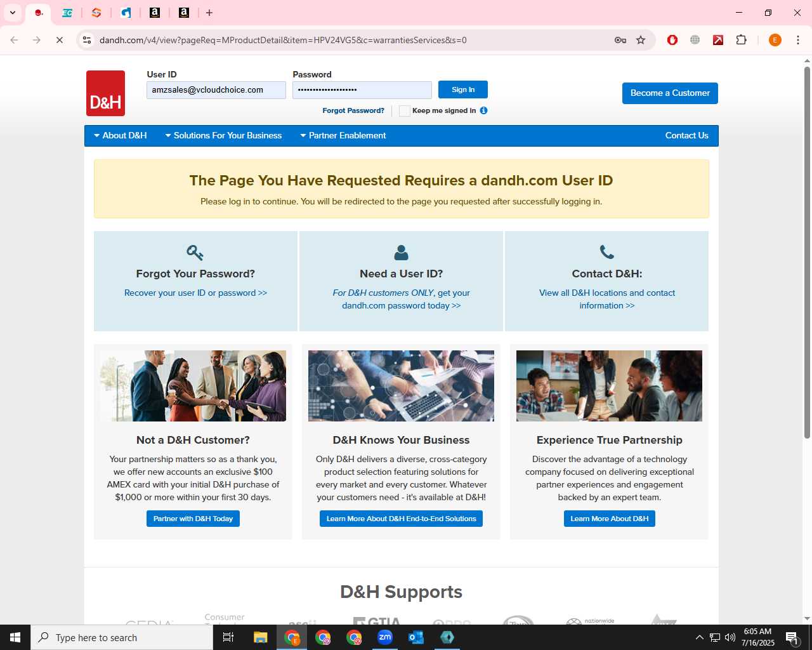Click the Learn More About D&H button
This screenshot has height=650, width=812.
click(x=609, y=519)
